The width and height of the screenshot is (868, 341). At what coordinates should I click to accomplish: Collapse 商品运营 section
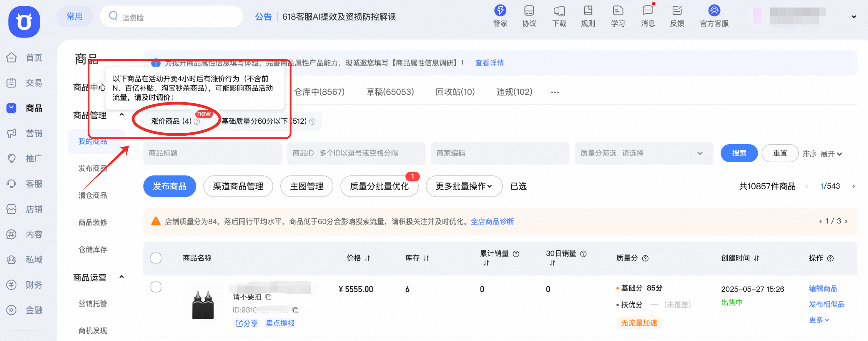click(122, 277)
